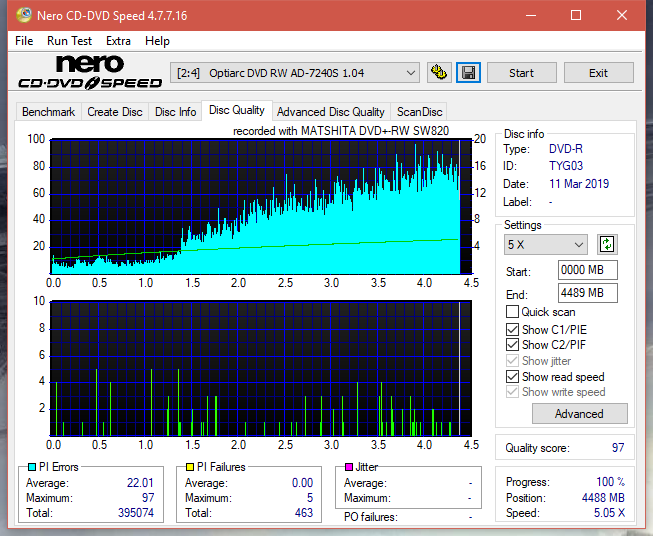
Task: Click the Progress value 100 %
Action: point(611,482)
